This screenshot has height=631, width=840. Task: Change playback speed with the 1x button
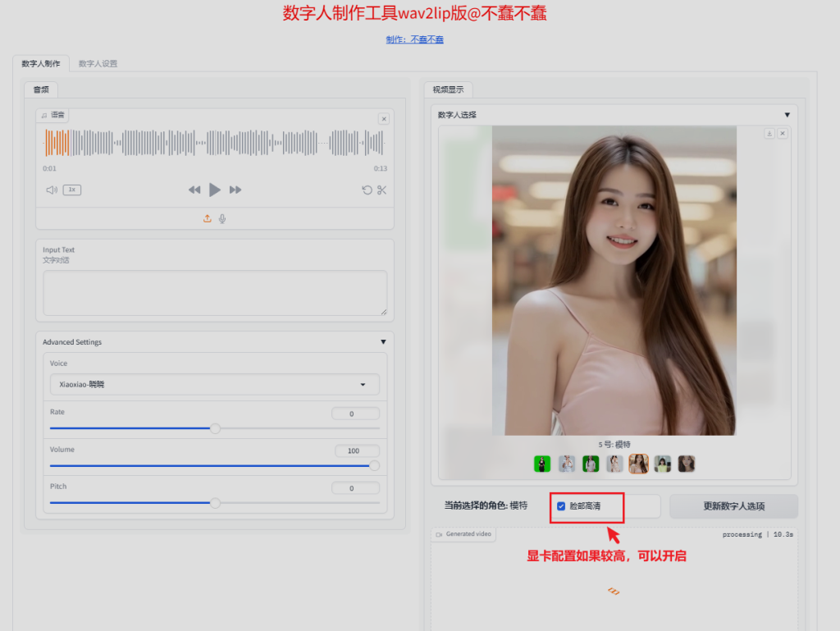72,190
